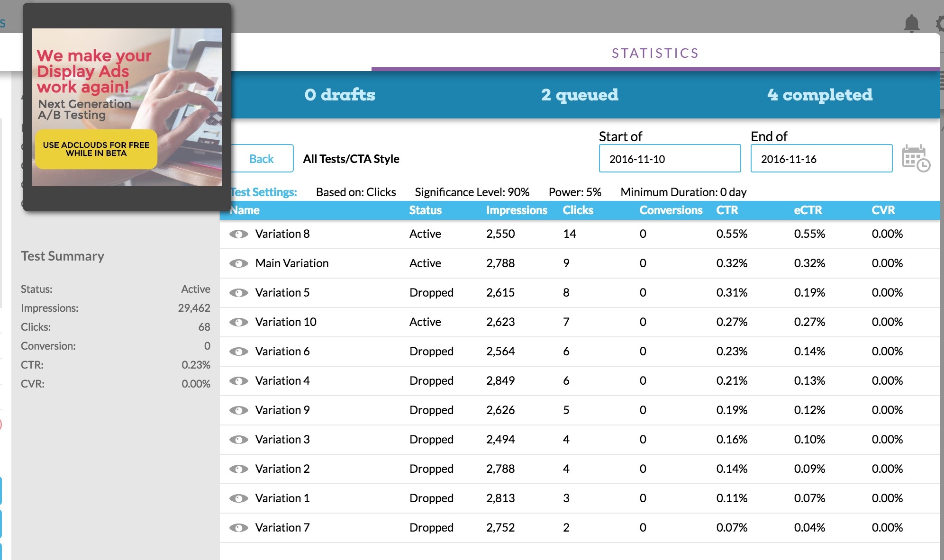Click the 'All Tests/CTA Style' breadcrumb text
This screenshot has height=560, width=944.
(351, 159)
